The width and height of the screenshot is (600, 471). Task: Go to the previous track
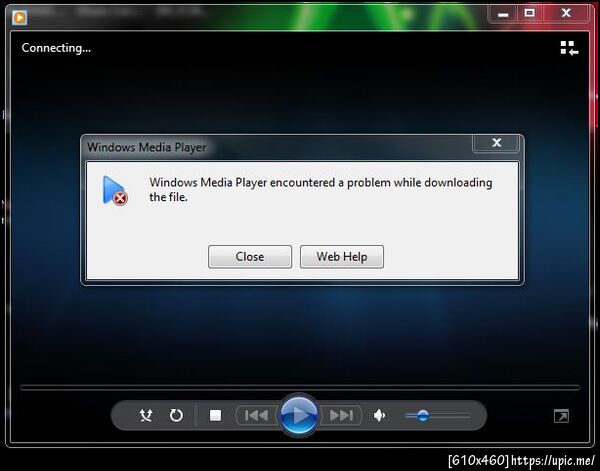(256, 415)
